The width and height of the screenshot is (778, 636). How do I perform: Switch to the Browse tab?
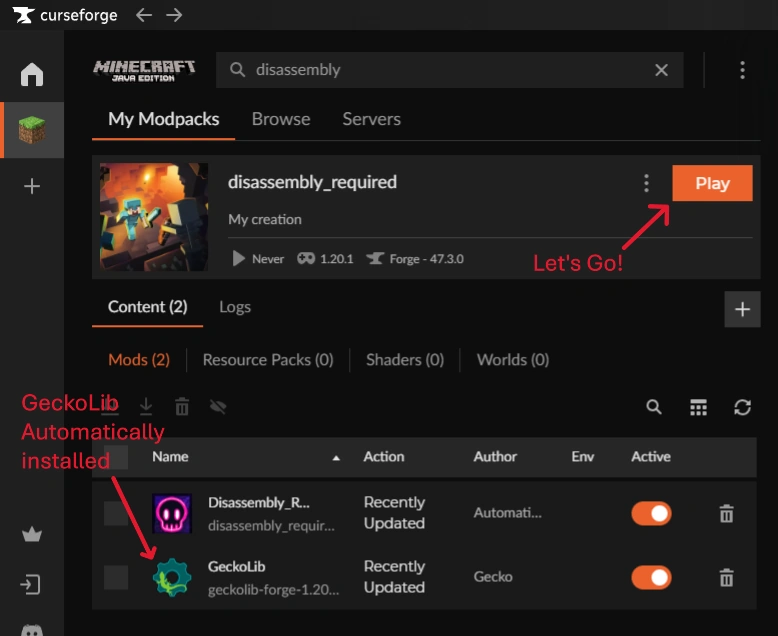pyautogui.click(x=281, y=119)
